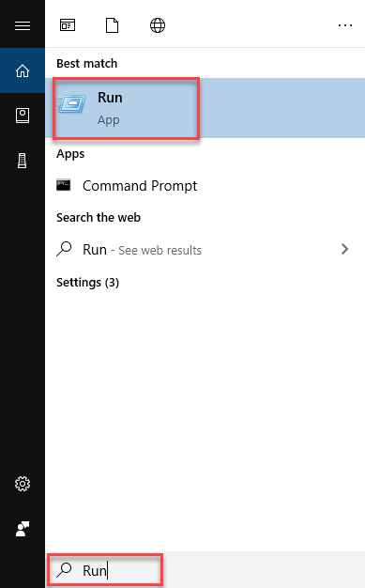365x588 pixels.
Task: Open the Settings gear in the sidebar
Action: pos(23,484)
